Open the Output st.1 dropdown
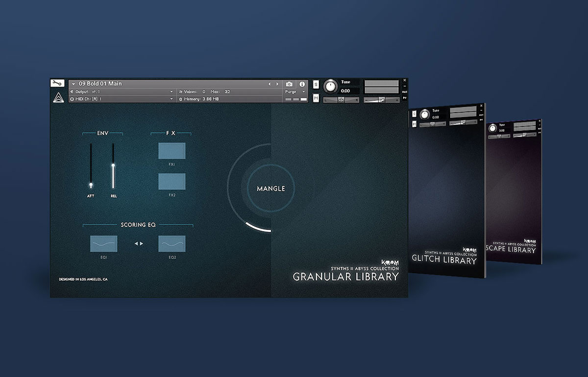588x377 pixels. tap(122, 92)
